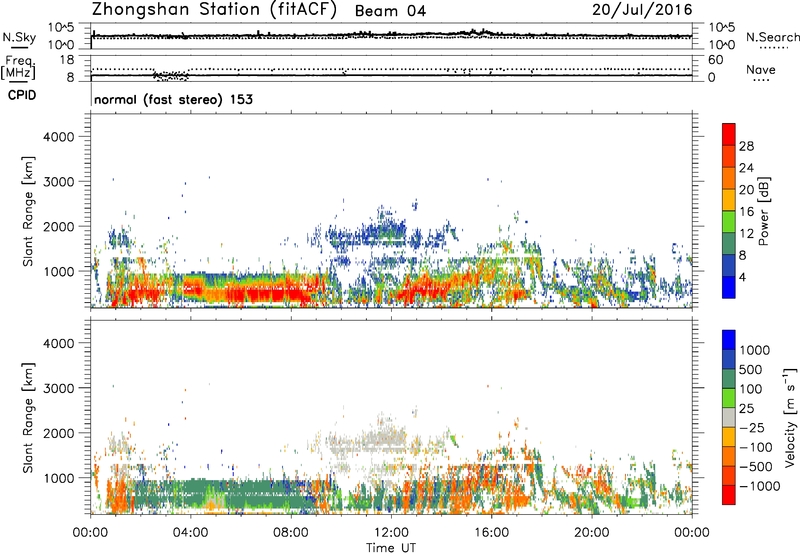This screenshot has width=800, height=554.
Task: Click the "3000" tick in power panel
Action: 58,182
